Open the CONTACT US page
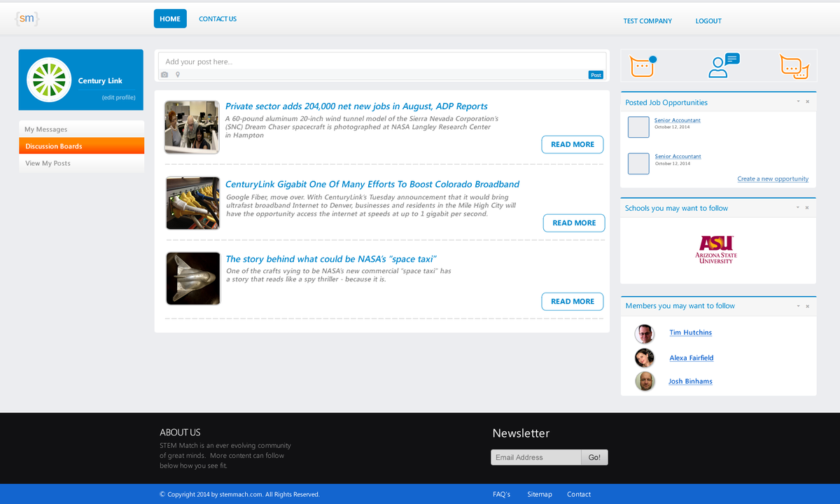The height and width of the screenshot is (504, 840). (218, 19)
